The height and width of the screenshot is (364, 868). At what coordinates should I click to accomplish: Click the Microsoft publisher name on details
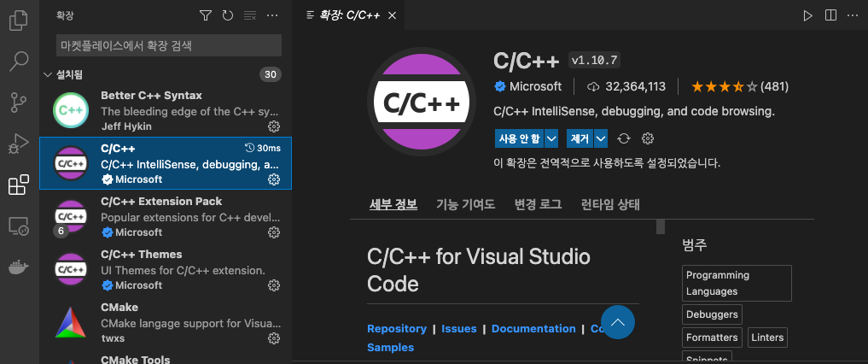click(x=535, y=86)
